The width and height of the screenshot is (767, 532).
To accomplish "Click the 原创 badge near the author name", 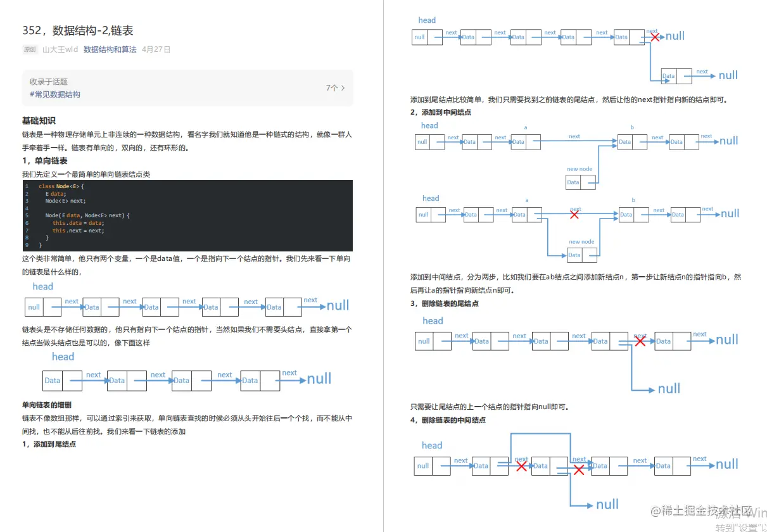I will point(29,49).
